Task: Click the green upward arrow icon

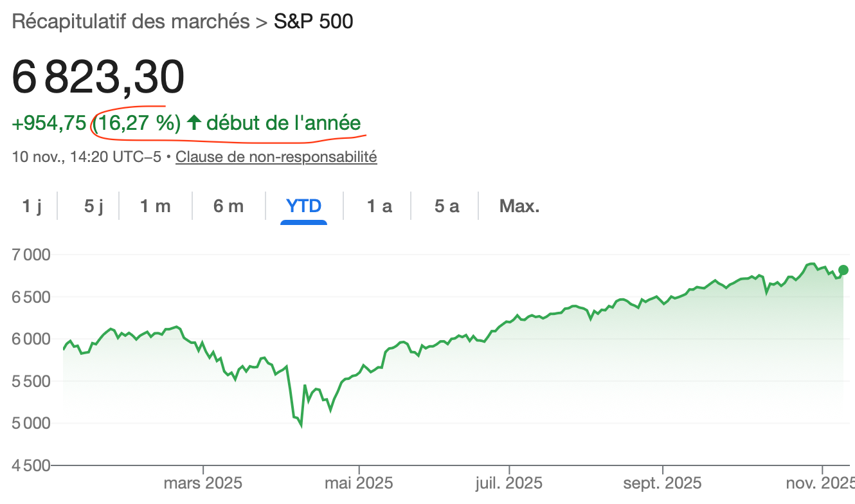Action: [194, 123]
